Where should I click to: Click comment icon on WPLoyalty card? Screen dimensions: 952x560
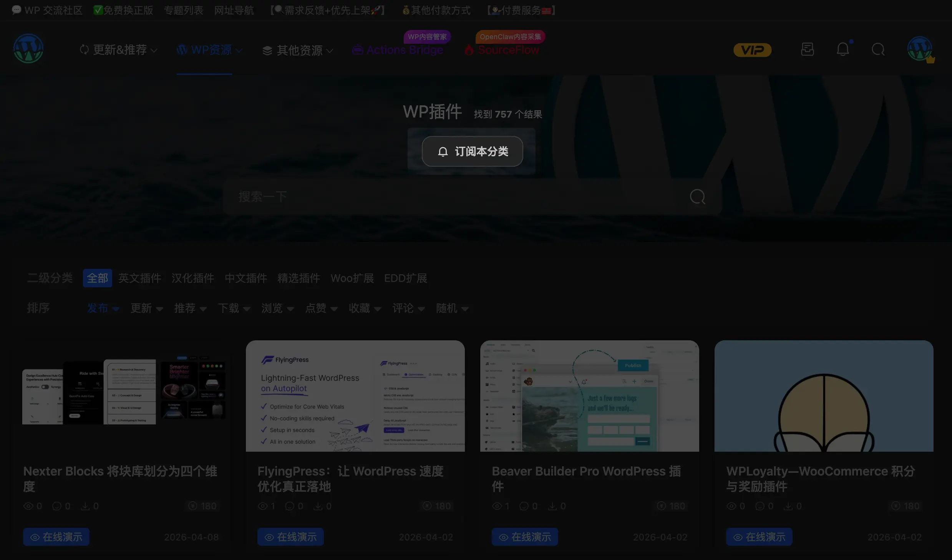point(760,506)
